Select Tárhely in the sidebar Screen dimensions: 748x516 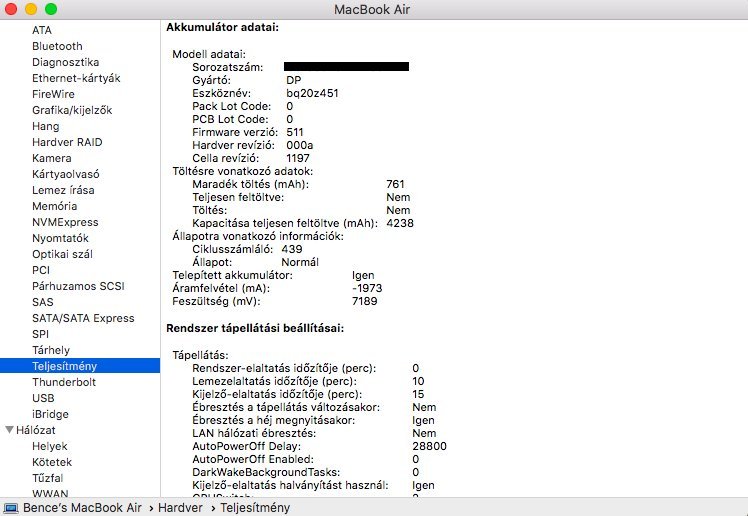(51, 350)
